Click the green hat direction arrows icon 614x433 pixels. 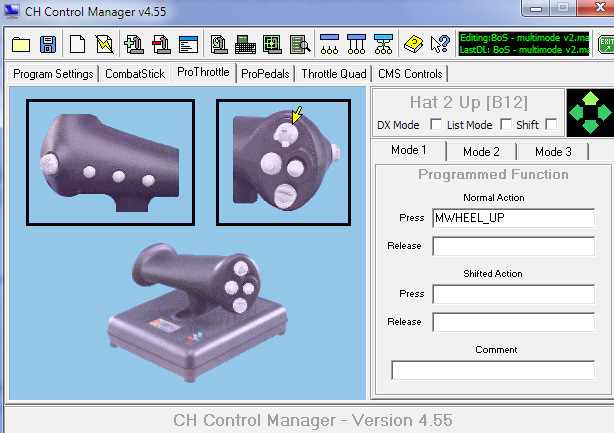point(590,113)
